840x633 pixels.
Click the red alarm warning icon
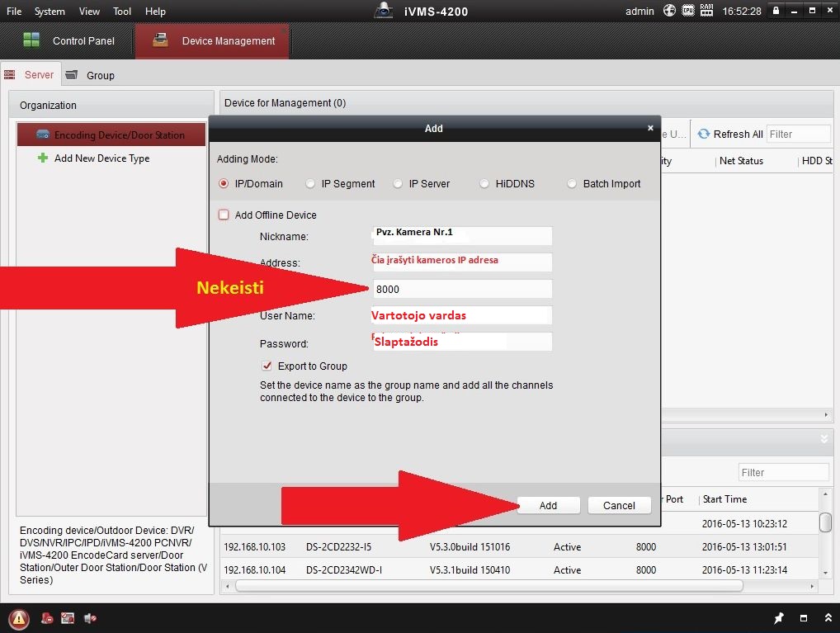(19, 619)
